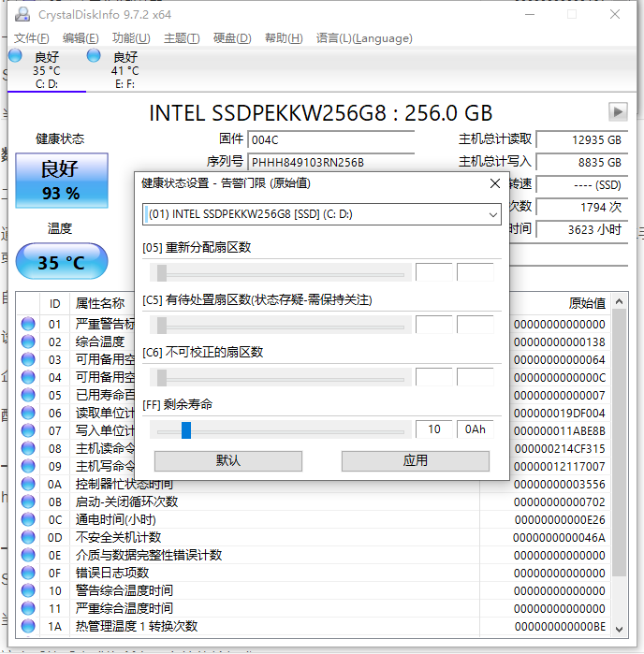Image resolution: width=644 pixels, height=654 pixels.
Task: Click status orb for 0D 不安全关机计数
Action: (28, 537)
